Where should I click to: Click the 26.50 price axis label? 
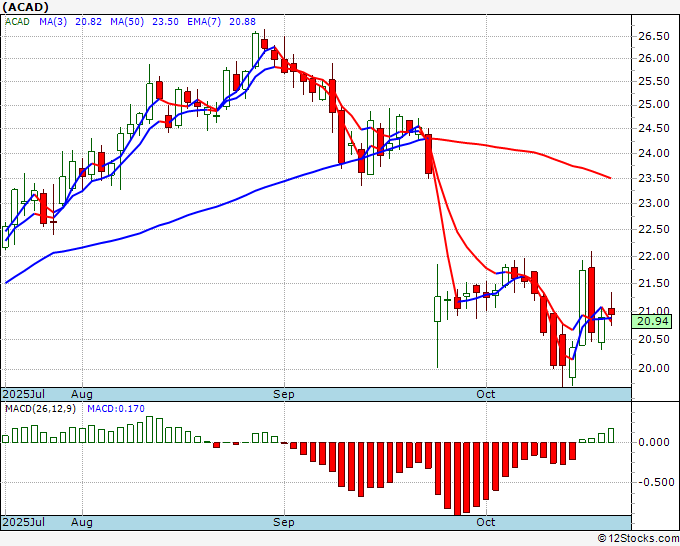tap(654, 36)
